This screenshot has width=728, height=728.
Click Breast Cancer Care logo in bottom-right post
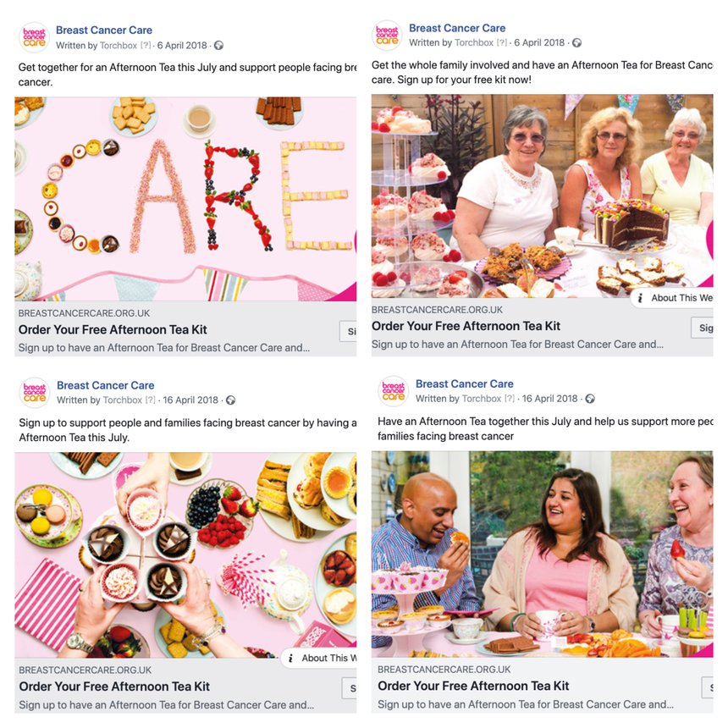(x=394, y=391)
